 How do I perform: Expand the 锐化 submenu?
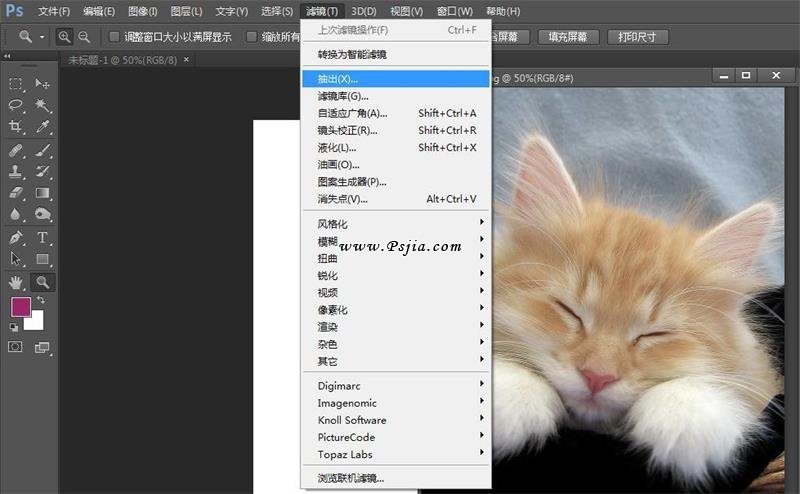pos(395,276)
